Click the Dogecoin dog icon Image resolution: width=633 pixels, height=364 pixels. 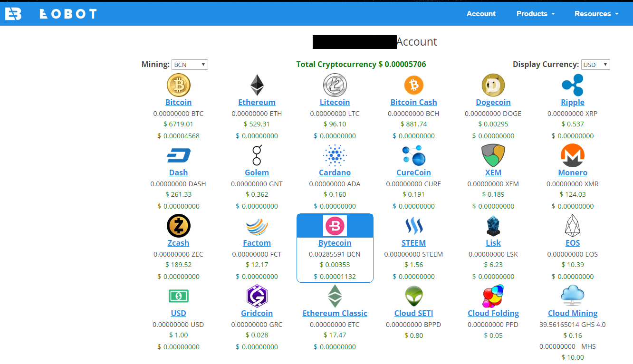(x=493, y=86)
